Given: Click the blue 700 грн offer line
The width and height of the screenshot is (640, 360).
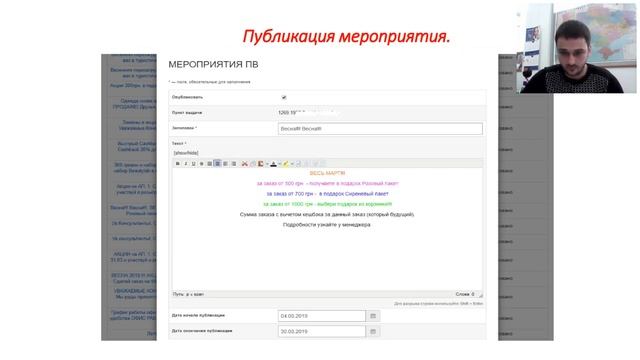Looking at the screenshot, I should pyautogui.click(x=327, y=194).
